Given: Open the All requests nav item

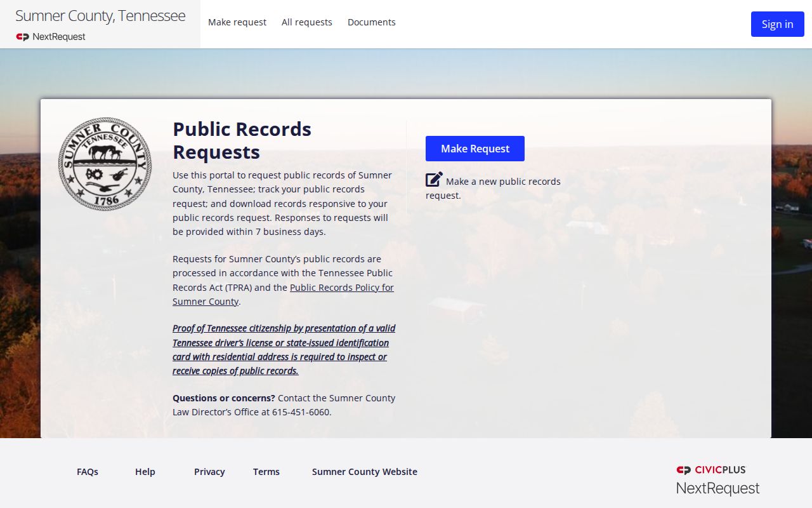Looking at the screenshot, I should [307, 22].
